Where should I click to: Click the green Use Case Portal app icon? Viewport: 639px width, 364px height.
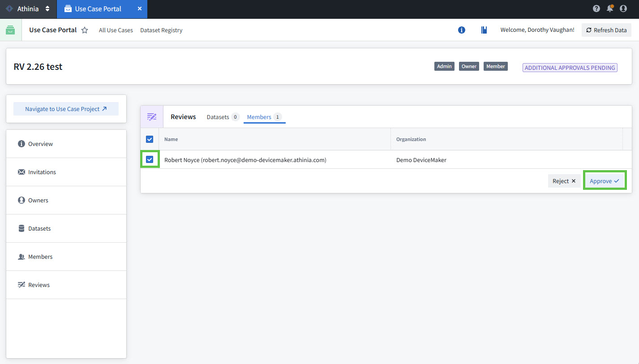pyautogui.click(x=10, y=30)
